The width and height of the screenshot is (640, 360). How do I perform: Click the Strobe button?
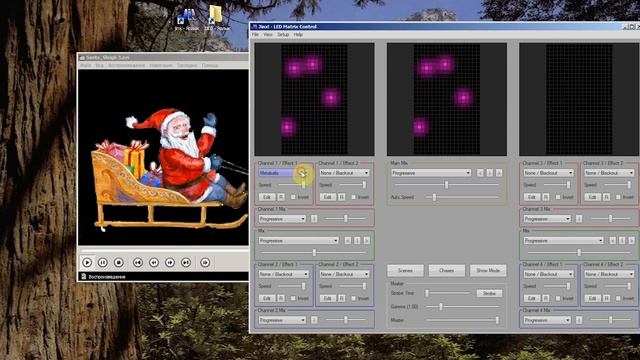pyautogui.click(x=489, y=293)
